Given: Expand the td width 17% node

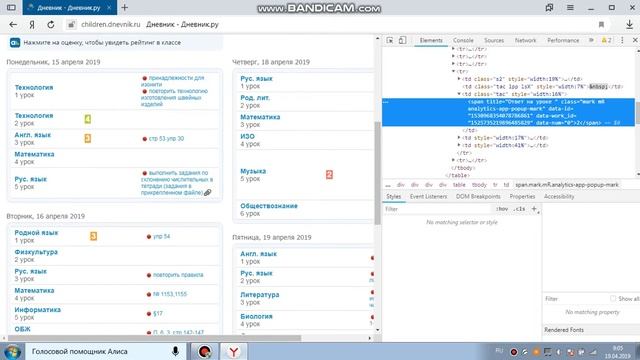Looking at the screenshot, I should pos(459,138).
